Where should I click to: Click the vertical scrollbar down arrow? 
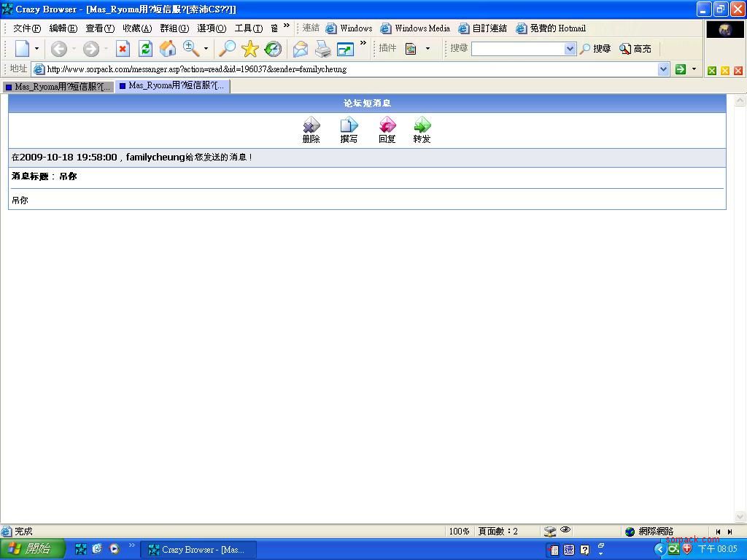point(739,517)
